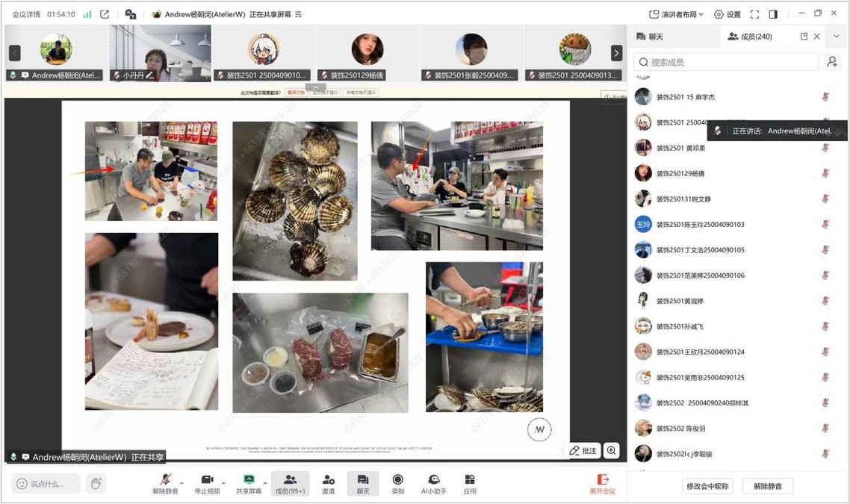Click the zoom magnifier on shared screen
This screenshot has height=504, width=850.
point(612,451)
